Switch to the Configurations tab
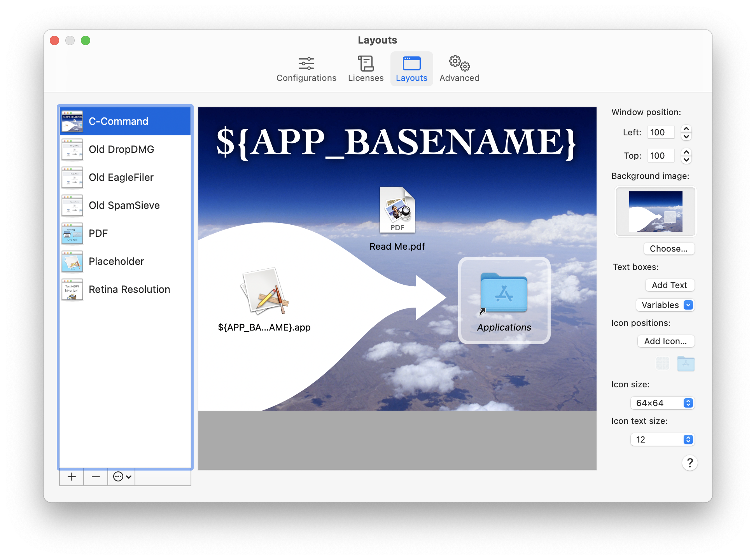The width and height of the screenshot is (756, 560). tap(306, 68)
